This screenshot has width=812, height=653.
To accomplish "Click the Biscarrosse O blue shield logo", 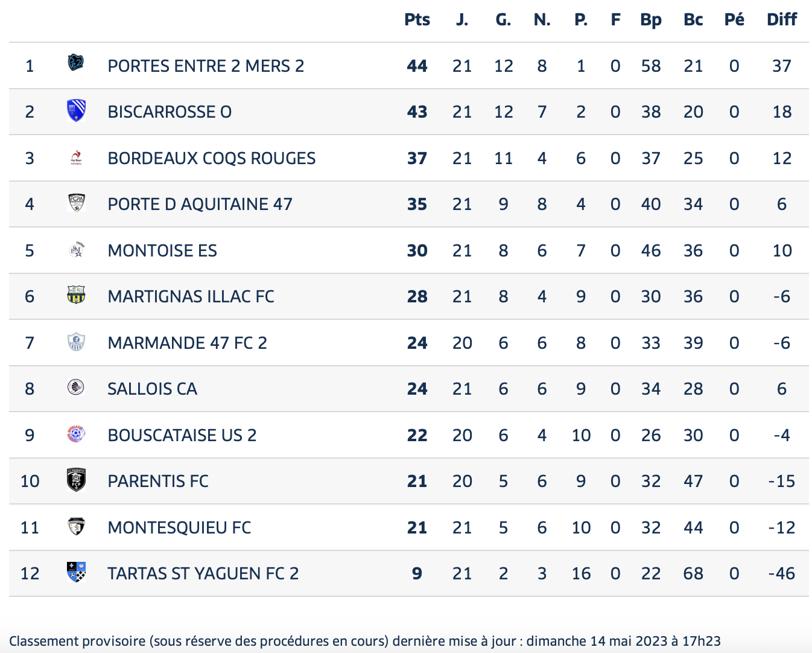I will pos(76,111).
